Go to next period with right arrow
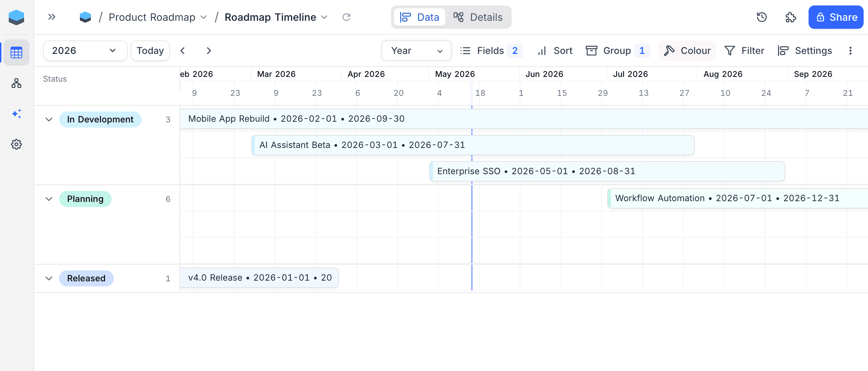 point(209,51)
